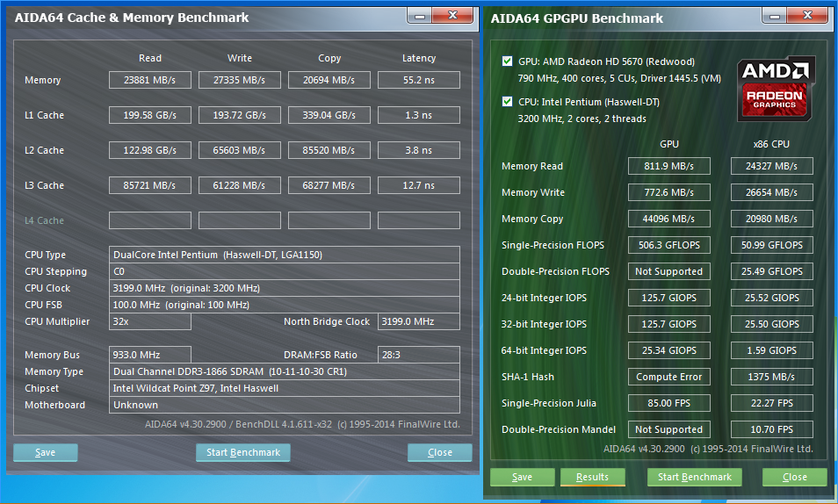Click L1 Cache Latency value 1.3 ns
838x504 pixels.
(x=418, y=115)
